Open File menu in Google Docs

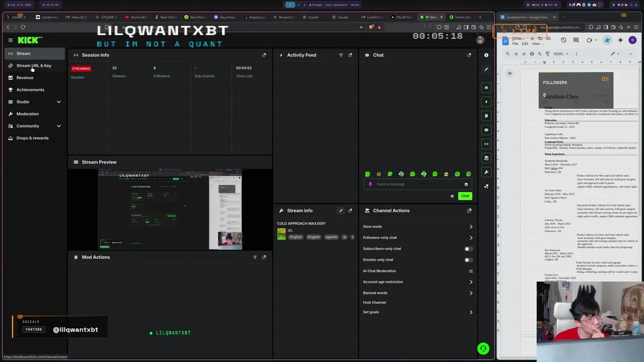515,44
